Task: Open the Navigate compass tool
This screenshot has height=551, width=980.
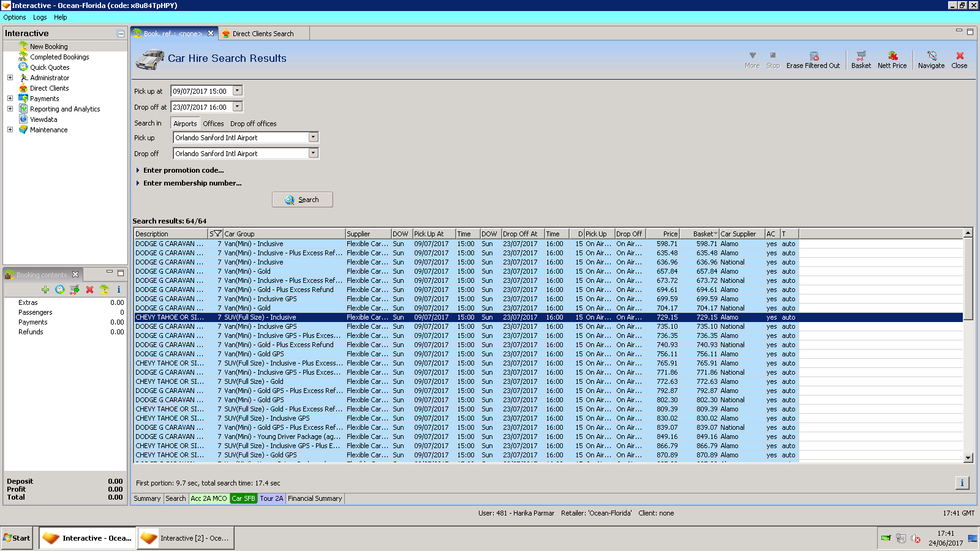Action: tap(931, 56)
